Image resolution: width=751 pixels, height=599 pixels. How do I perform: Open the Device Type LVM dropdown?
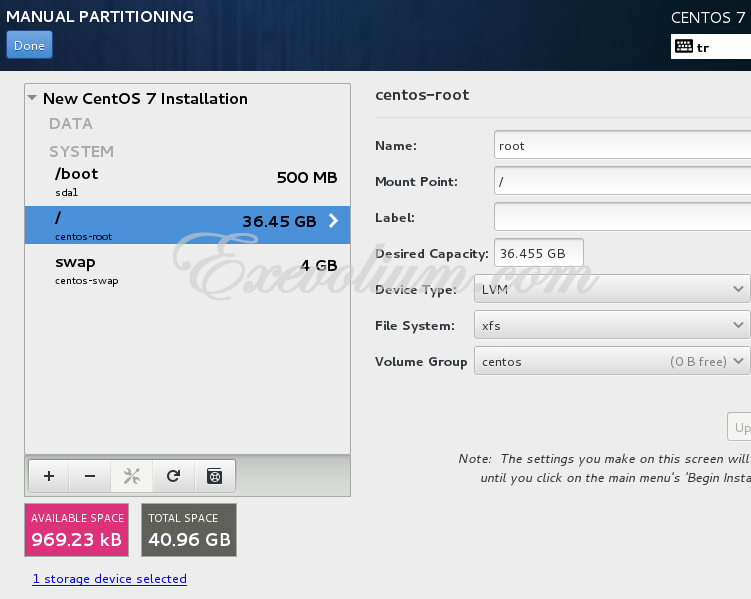click(612, 289)
